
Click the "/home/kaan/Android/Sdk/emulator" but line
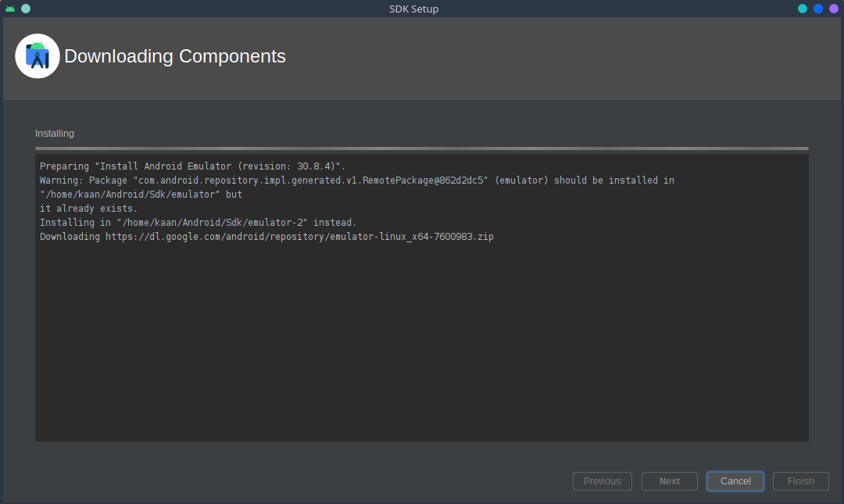coord(141,195)
